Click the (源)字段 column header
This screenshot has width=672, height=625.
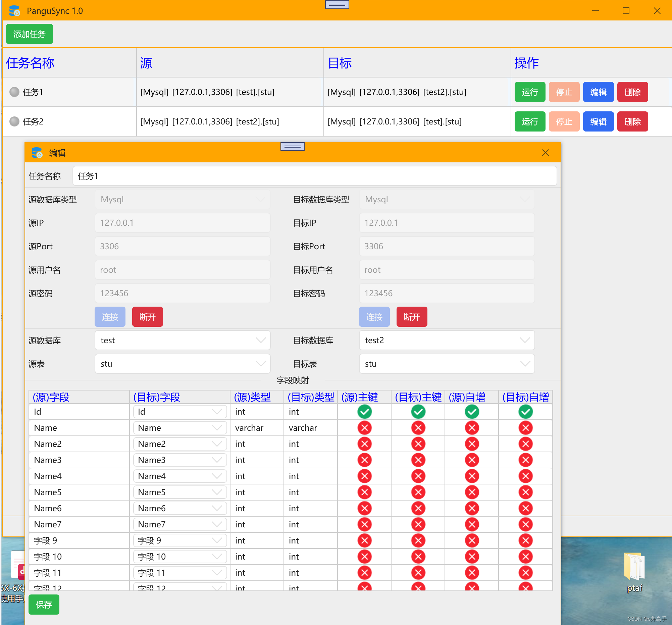(51, 397)
